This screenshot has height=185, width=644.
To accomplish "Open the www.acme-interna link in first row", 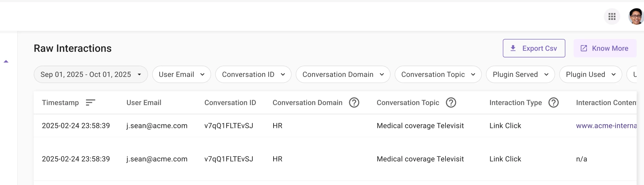I will pos(606,126).
